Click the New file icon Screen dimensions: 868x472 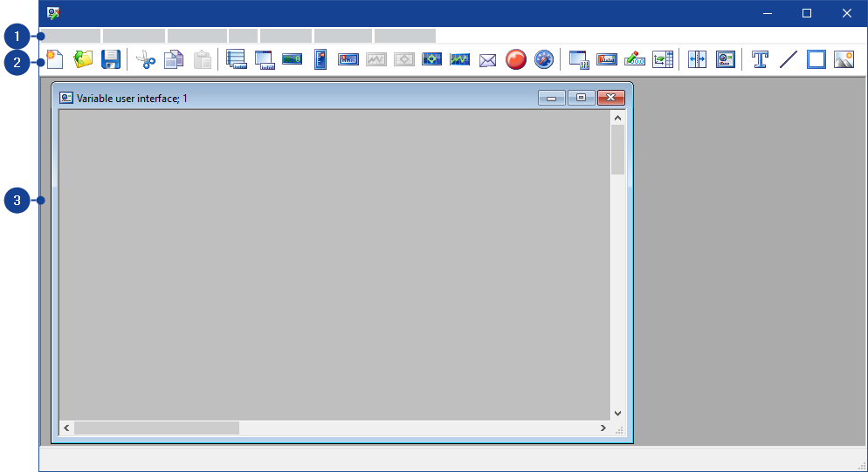(55, 59)
